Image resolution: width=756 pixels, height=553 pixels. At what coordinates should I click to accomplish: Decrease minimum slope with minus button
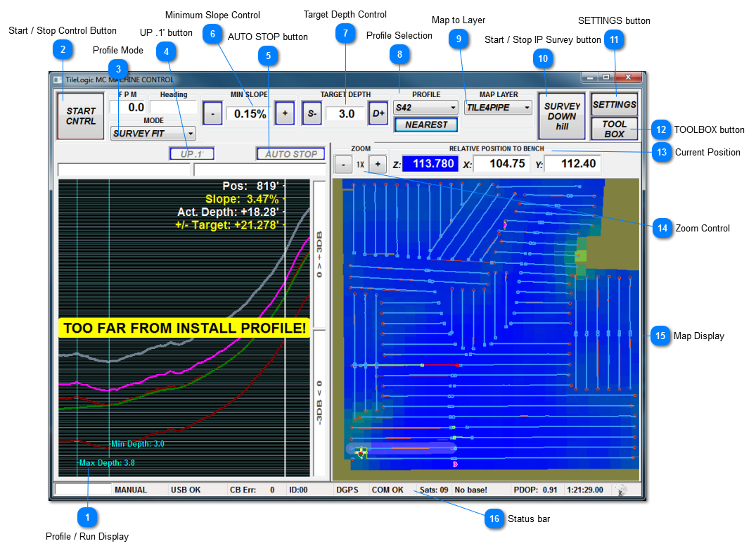pos(212,113)
